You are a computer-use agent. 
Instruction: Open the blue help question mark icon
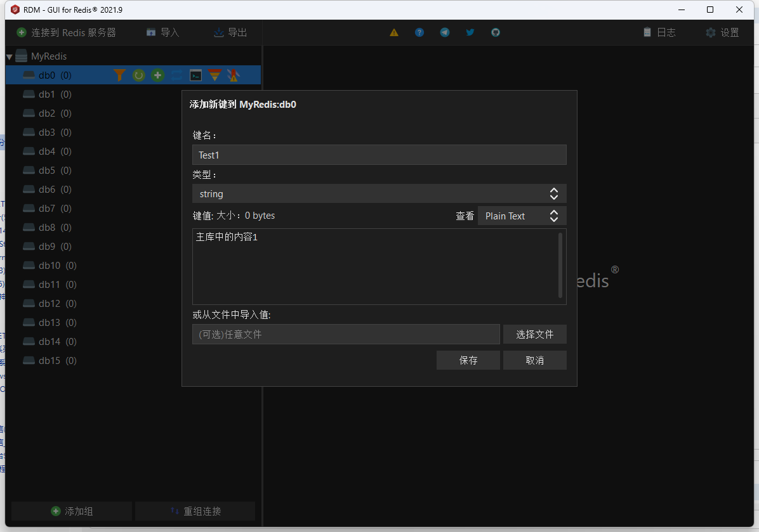419,32
